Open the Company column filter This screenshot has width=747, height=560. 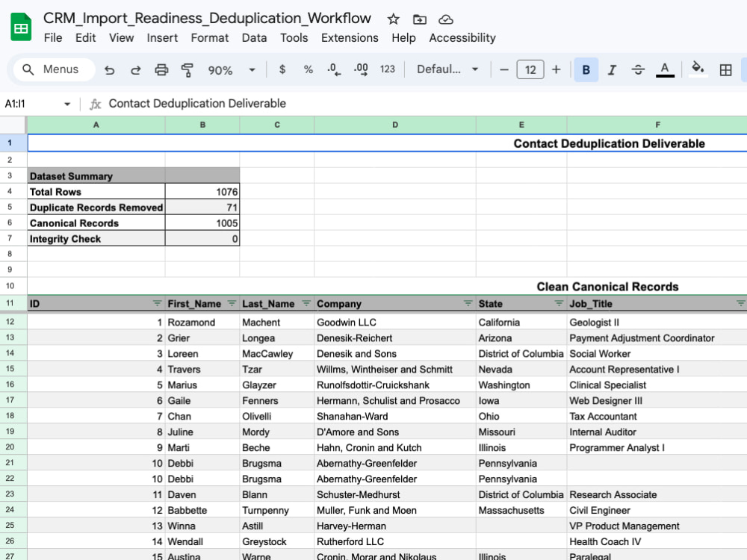[x=468, y=304]
